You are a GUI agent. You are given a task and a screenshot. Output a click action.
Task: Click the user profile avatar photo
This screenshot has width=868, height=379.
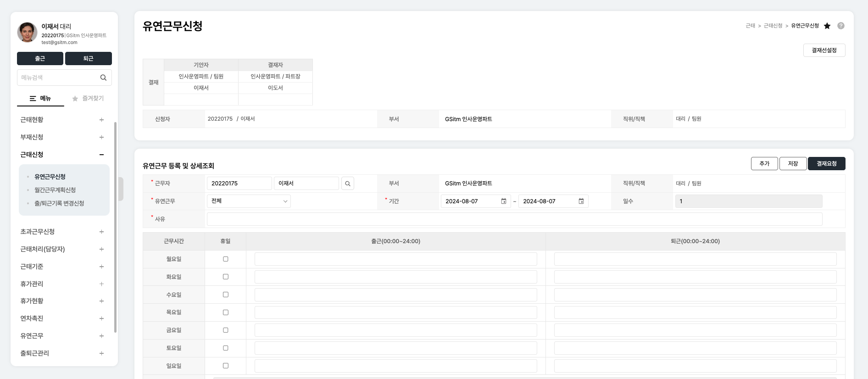(x=27, y=33)
